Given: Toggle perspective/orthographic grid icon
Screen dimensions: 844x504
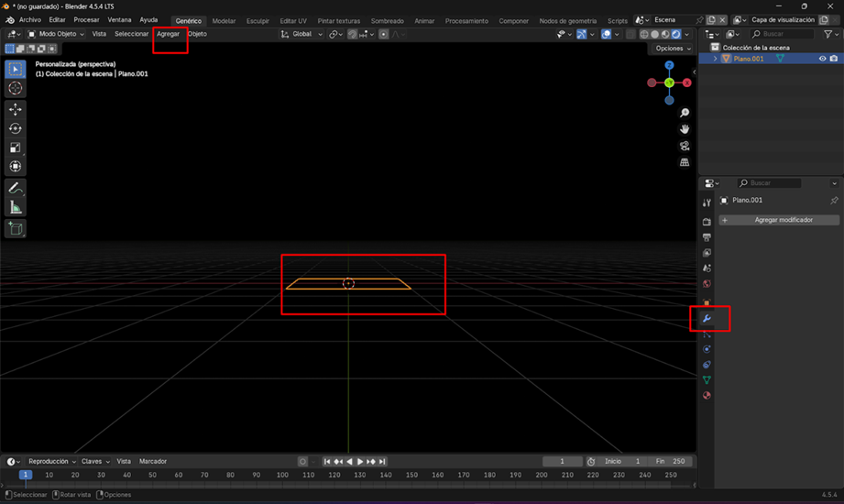Looking at the screenshot, I should click(685, 162).
